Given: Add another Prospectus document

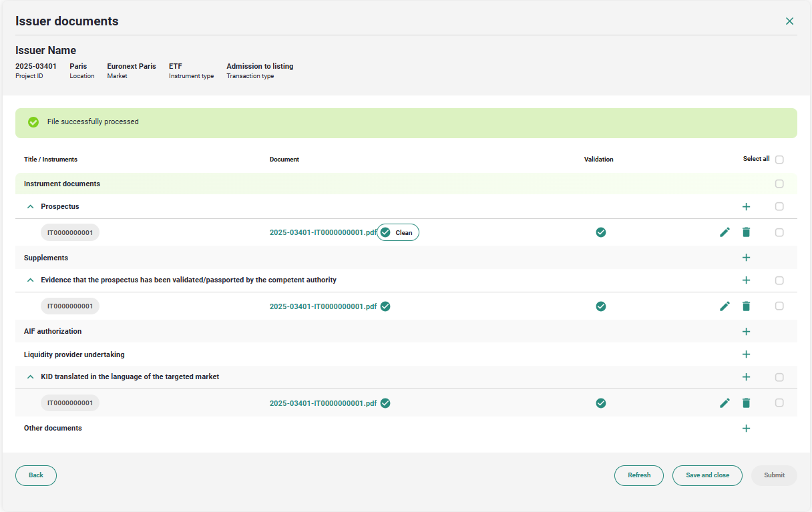Looking at the screenshot, I should click(746, 207).
